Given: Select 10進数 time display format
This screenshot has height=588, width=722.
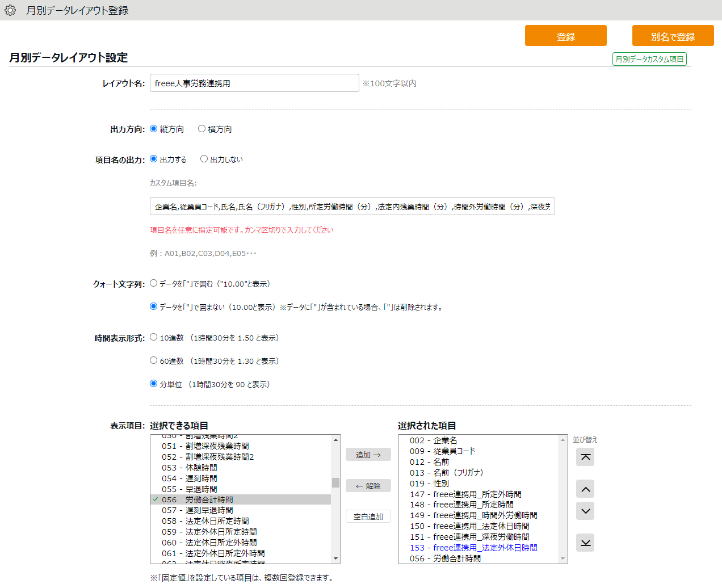Looking at the screenshot, I should click(153, 337).
